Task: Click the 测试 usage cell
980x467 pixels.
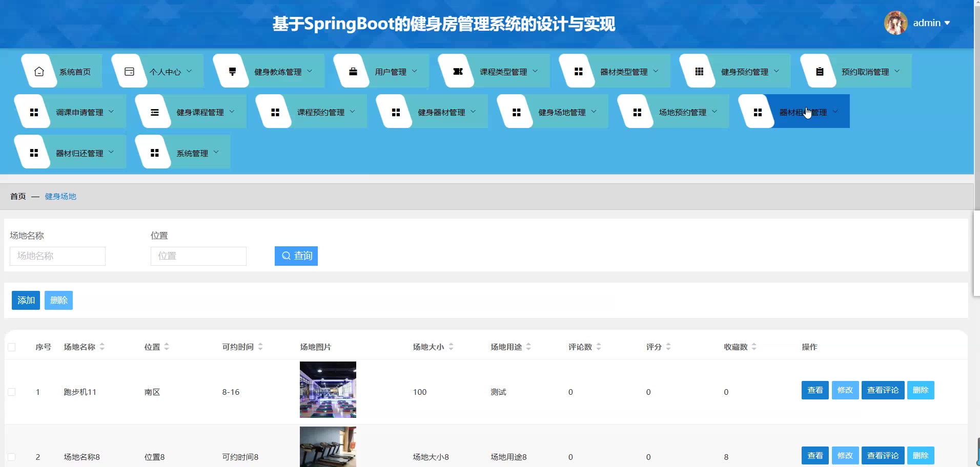Action: click(x=498, y=392)
